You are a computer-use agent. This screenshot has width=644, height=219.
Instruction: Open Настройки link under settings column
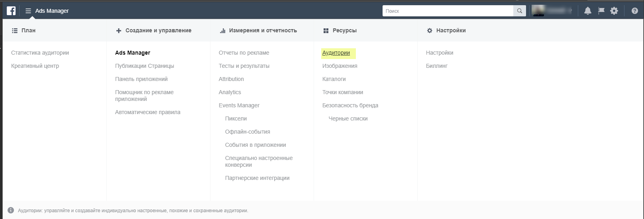click(x=440, y=53)
